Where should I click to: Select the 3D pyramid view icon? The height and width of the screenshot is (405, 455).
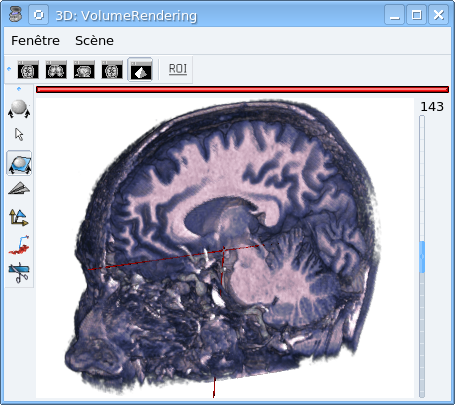tap(140, 70)
